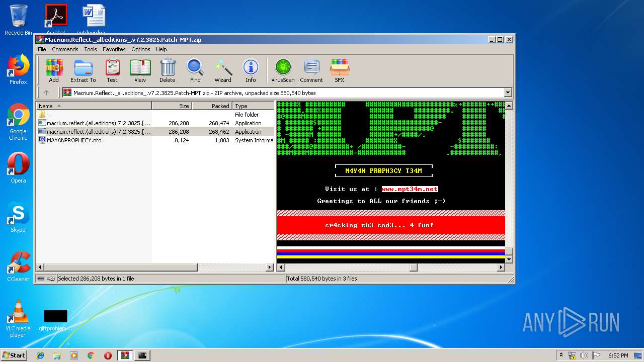Open Google Chrome desktop shortcut
Screen dimensions: 644x362
(x=18, y=122)
